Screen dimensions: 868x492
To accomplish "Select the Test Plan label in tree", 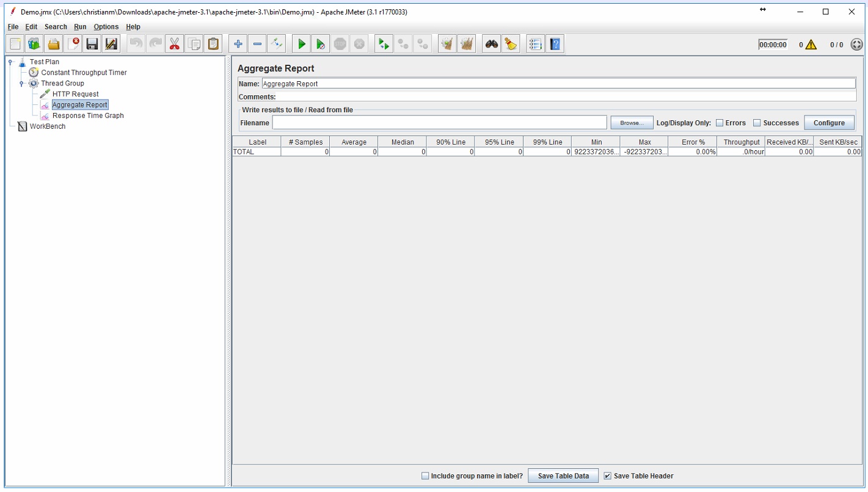I will tap(45, 62).
